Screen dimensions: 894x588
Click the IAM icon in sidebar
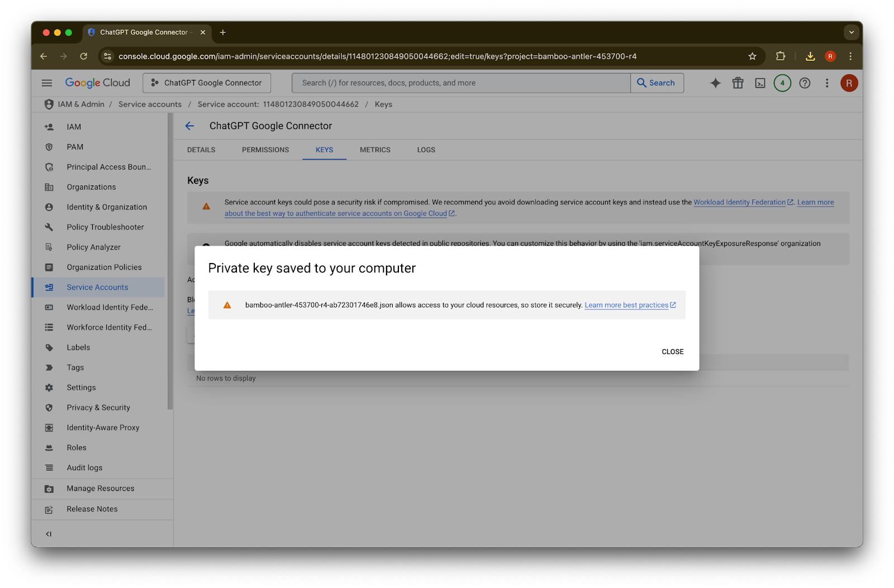[x=49, y=127]
